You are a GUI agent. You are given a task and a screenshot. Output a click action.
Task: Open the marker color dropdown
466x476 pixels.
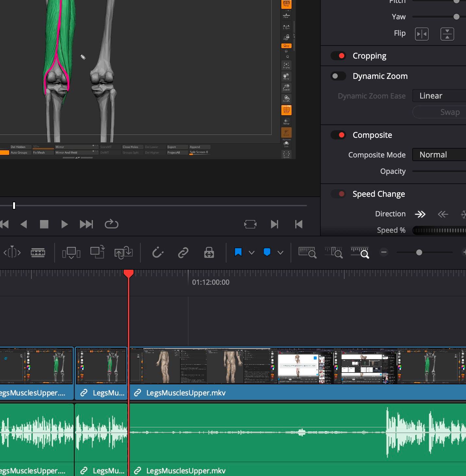[280, 252]
